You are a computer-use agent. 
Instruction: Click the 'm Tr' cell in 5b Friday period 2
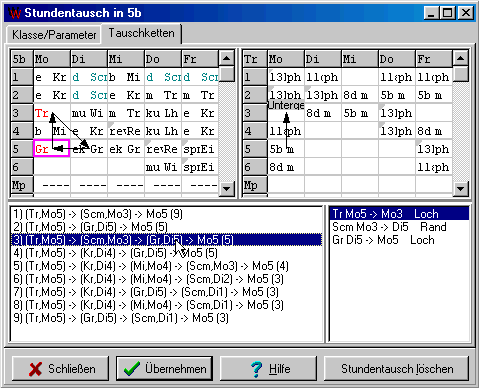200,95
